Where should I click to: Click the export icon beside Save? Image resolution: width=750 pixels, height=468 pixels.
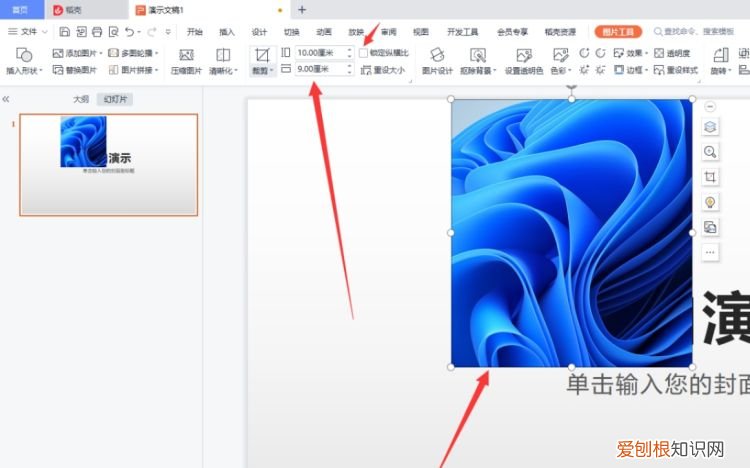point(81,32)
